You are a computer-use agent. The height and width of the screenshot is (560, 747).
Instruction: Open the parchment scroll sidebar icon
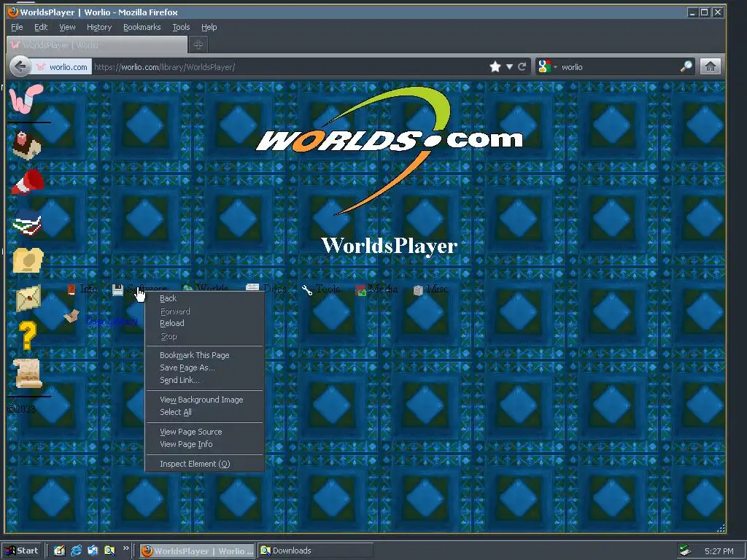pyautogui.click(x=28, y=374)
